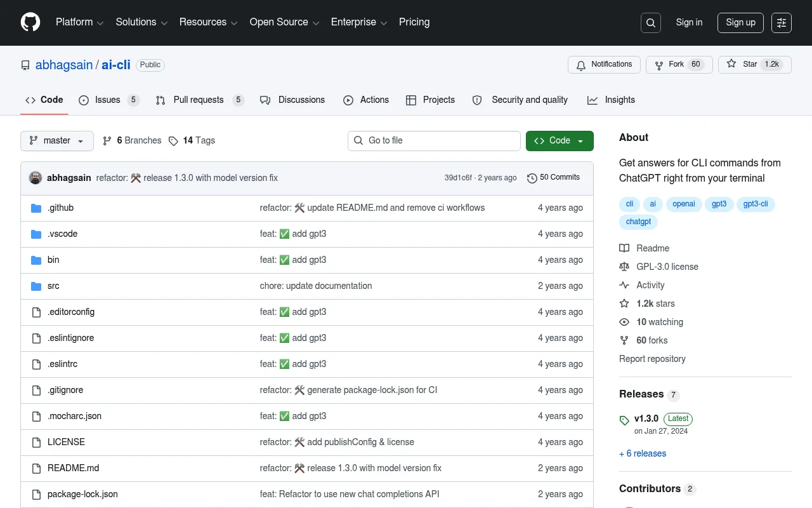The width and height of the screenshot is (812, 508).
Task: Open the abhagsain owner profile link
Action: (x=64, y=65)
